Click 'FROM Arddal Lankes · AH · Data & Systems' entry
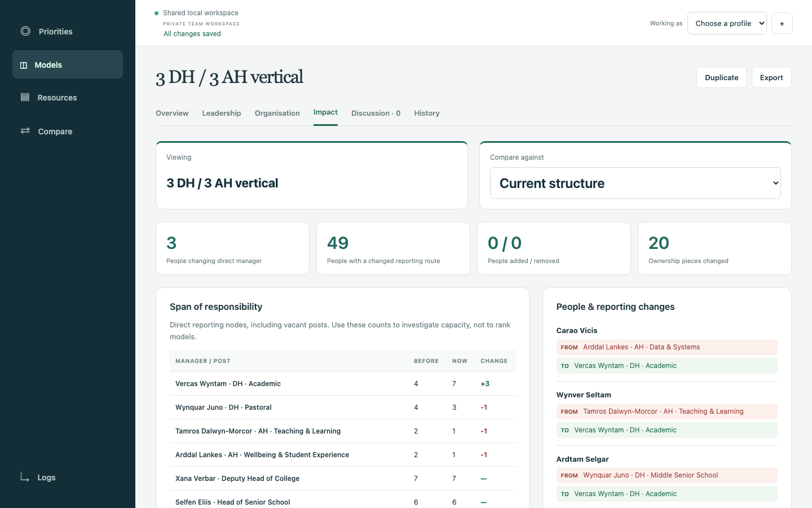The image size is (812, 508). [x=667, y=347]
